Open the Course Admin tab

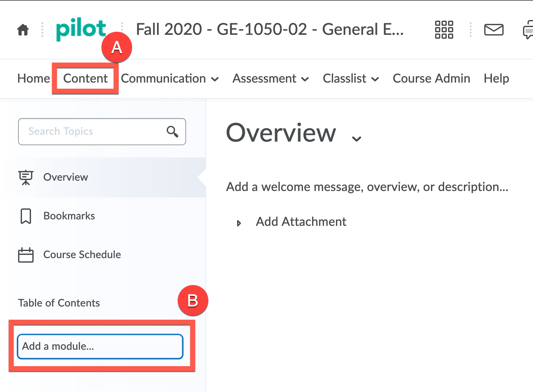click(431, 79)
